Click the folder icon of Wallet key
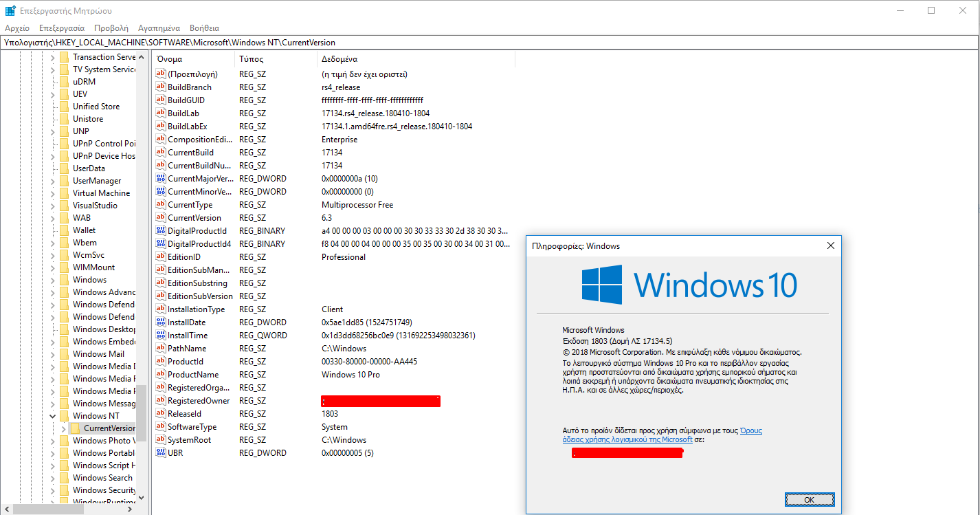The width and height of the screenshot is (980, 515). (64, 230)
